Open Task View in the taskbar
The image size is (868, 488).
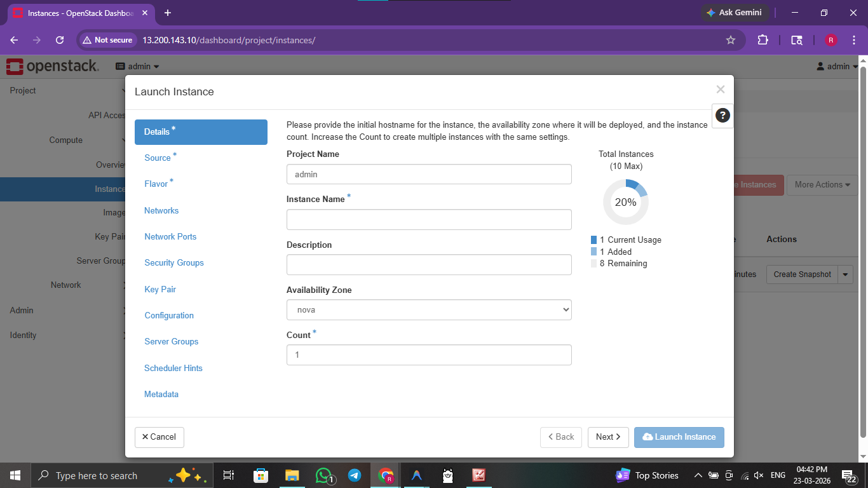[229, 475]
